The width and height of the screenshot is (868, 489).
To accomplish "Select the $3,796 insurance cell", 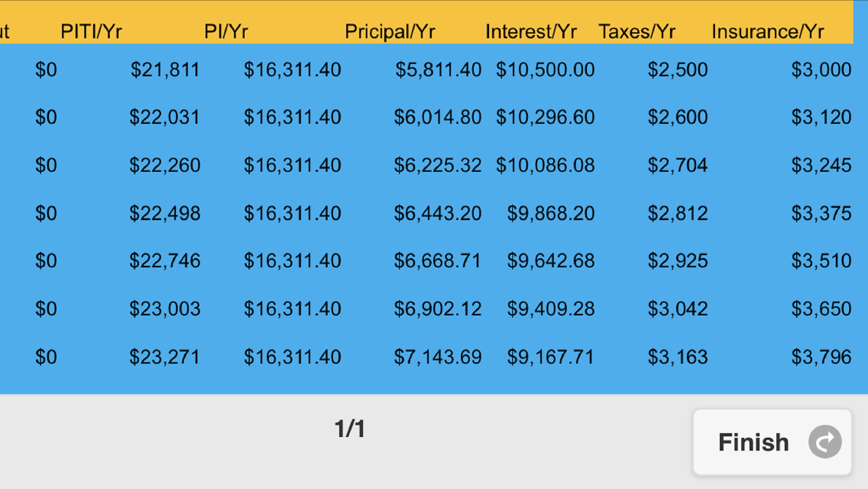I will pos(821,357).
